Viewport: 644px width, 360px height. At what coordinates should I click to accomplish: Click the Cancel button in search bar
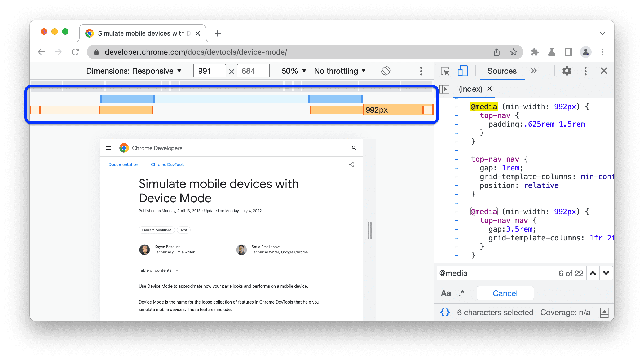click(506, 293)
